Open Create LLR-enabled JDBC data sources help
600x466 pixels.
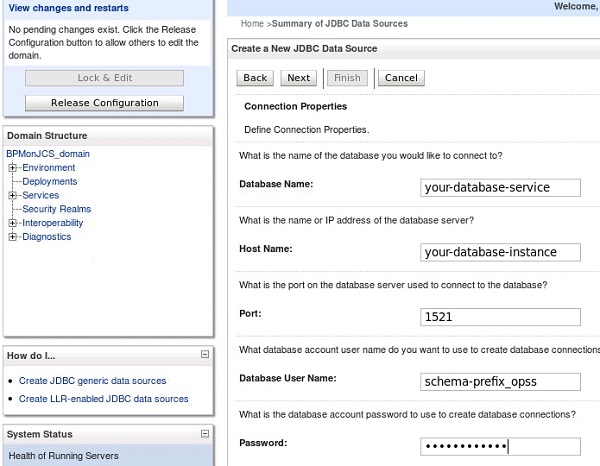click(104, 399)
